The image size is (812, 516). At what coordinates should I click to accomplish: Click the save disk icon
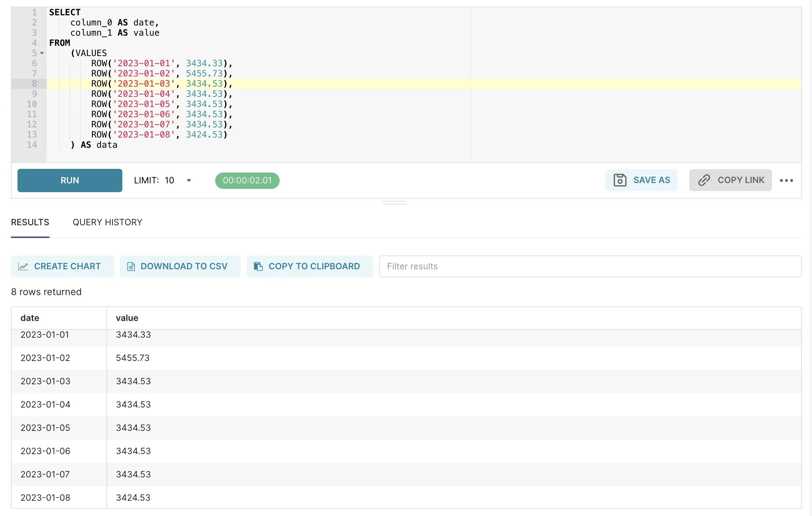pos(620,180)
